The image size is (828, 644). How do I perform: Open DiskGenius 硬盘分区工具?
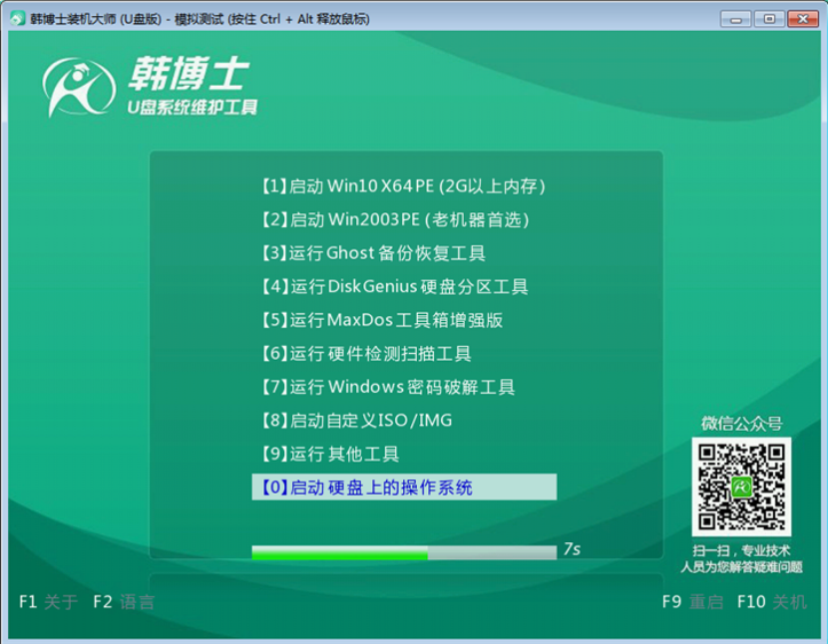398,286
